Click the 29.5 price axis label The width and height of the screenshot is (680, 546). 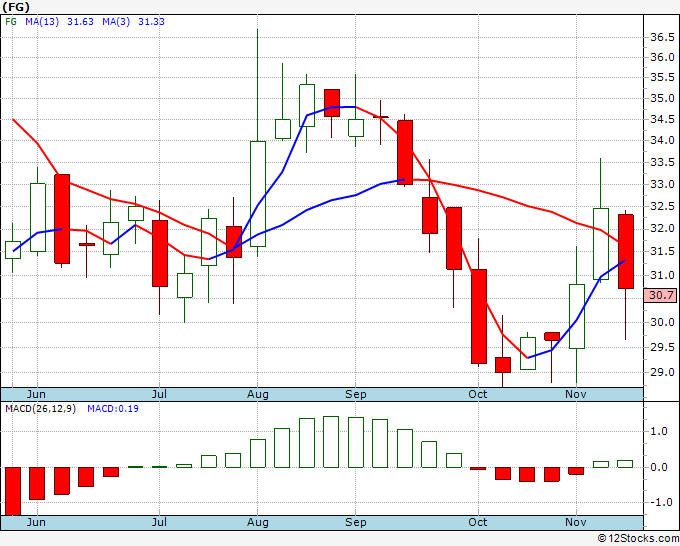pos(662,347)
